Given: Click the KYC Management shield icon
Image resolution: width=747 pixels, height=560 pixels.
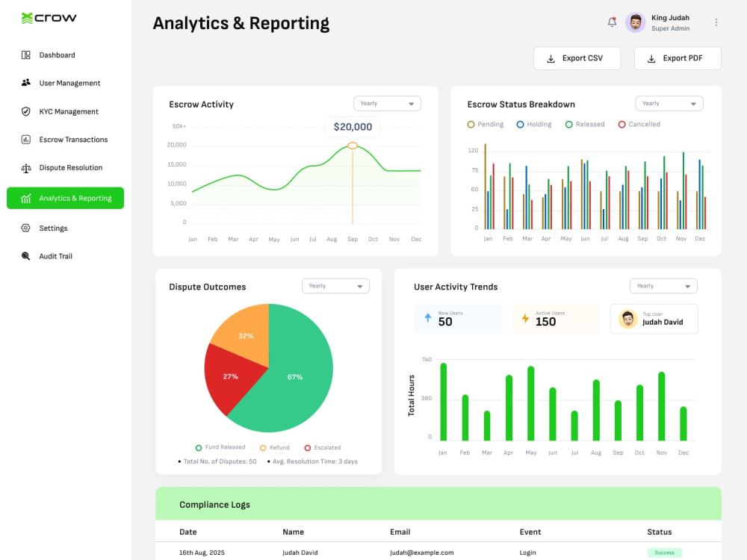Looking at the screenshot, I should tap(25, 111).
